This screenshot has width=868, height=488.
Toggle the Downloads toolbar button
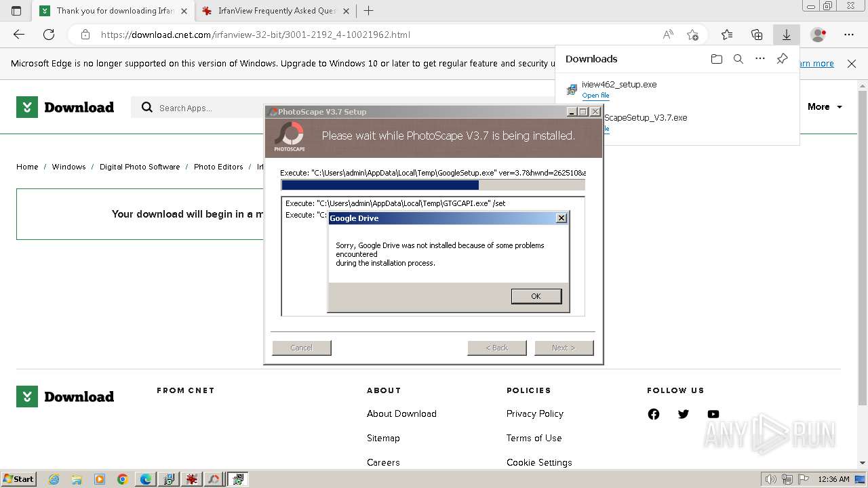pos(787,35)
